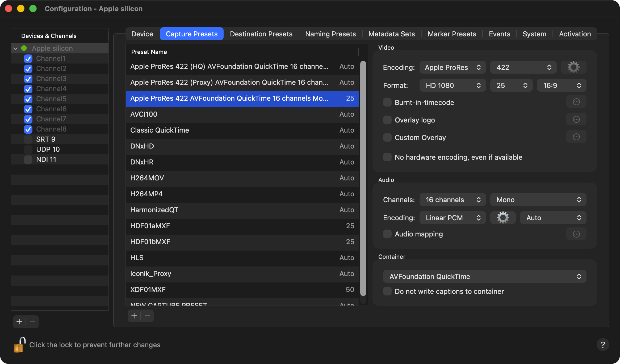This screenshot has width=620, height=364.
Task: Select the H264MP4 preset
Action: point(242,194)
